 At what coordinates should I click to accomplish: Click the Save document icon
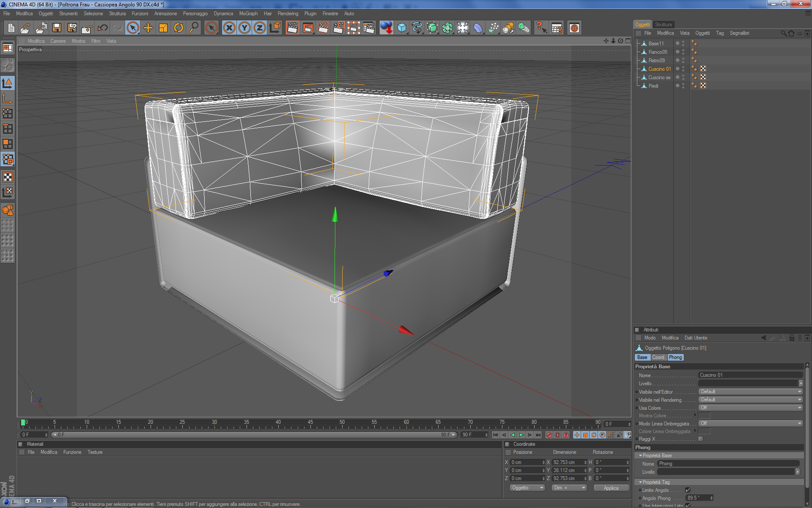pyautogui.click(x=56, y=28)
